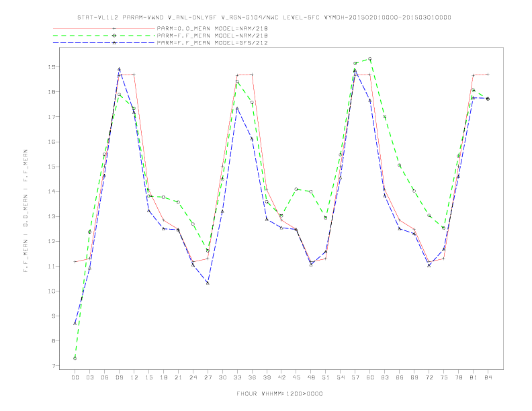Click x-axis tick label 63
This screenshot has width=532, height=411.
coord(385,377)
